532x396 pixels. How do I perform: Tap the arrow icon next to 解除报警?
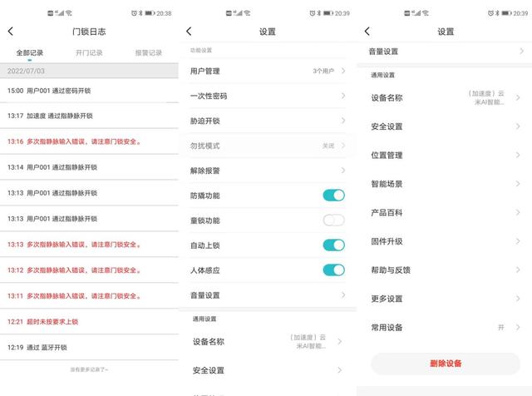pyautogui.click(x=342, y=171)
